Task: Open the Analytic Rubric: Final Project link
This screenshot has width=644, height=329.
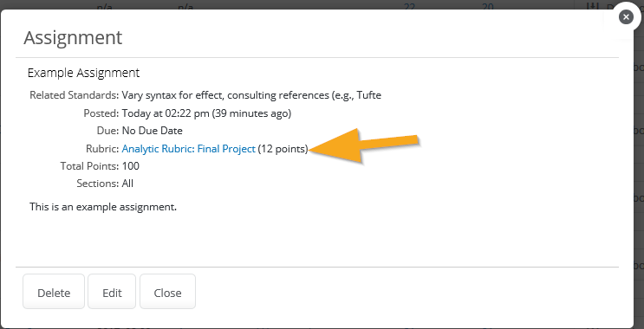Action: click(188, 149)
